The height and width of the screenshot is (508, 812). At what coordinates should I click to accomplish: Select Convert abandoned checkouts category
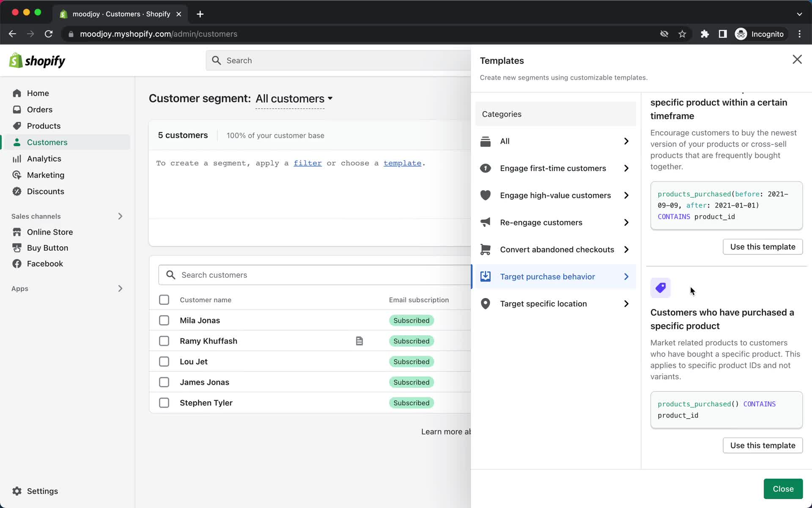[x=555, y=250]
